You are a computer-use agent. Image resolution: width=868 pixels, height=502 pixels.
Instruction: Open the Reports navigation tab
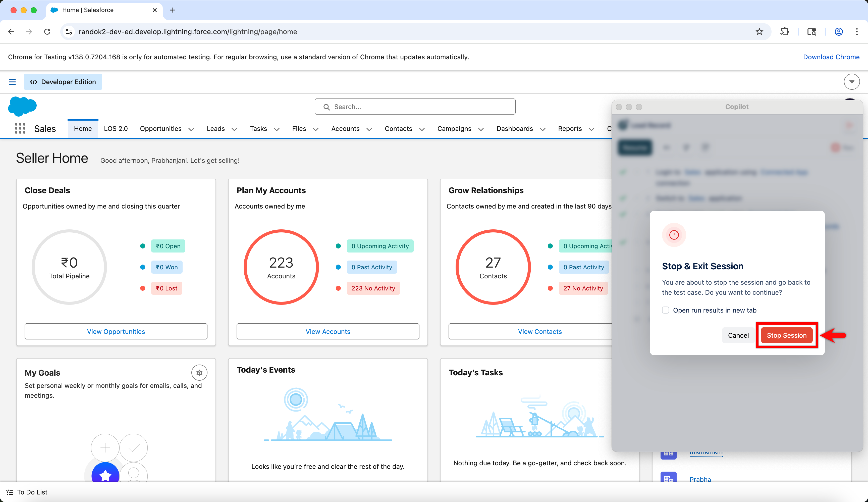pyautogui.click(x=570, y=128)
